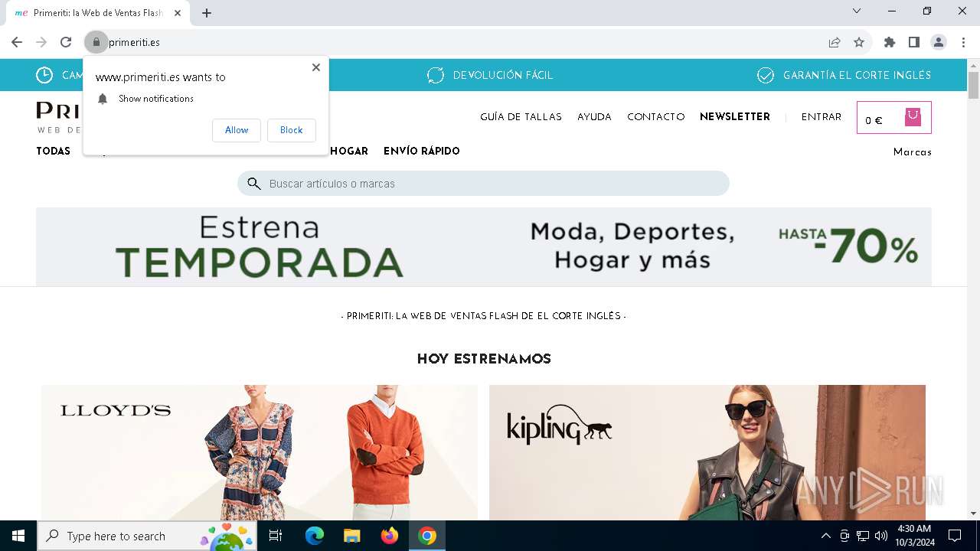Image resolution: width=980 pixels, height=551 pixels.
Task: Open the Chrome profile avatar
Action: 939,42
